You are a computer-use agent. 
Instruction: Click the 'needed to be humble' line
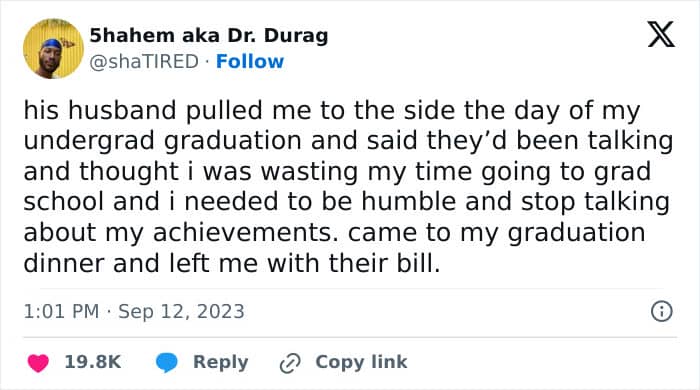point(346,202)
